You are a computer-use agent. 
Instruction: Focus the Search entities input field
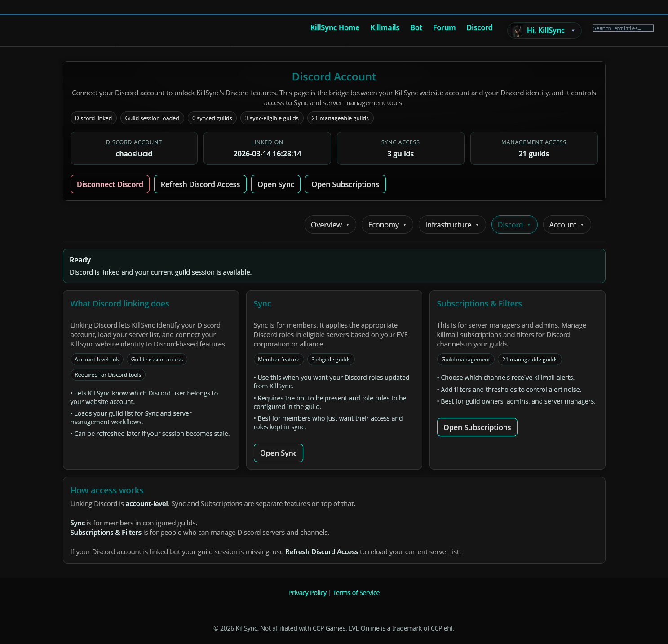(x=622, y=28)
